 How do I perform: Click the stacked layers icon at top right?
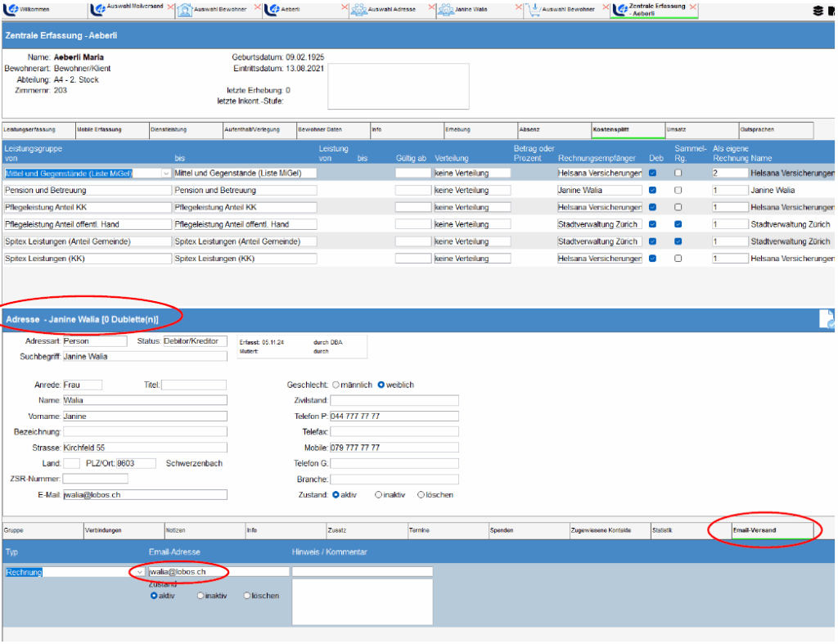click(x=818, y=11)
